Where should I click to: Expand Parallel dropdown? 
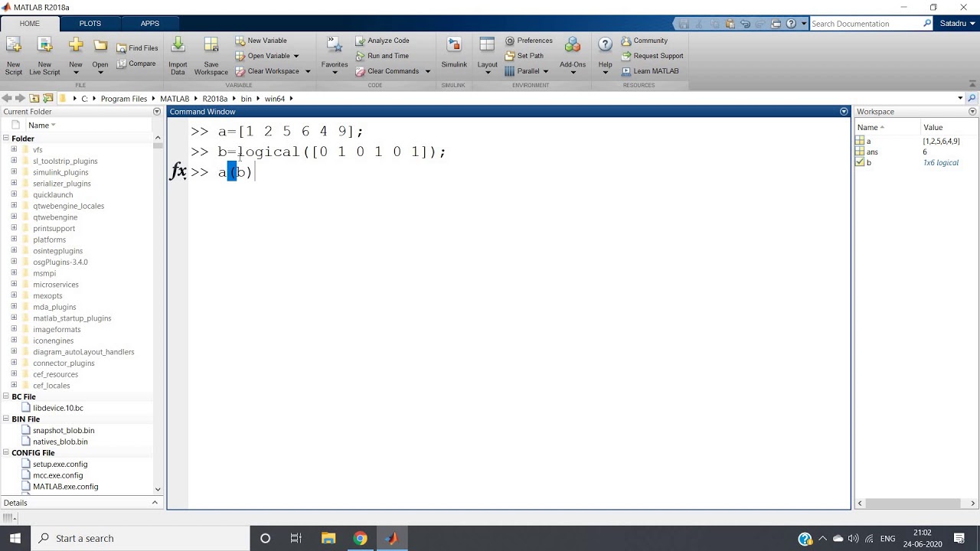pyautogui.click(x=545, y=71)
